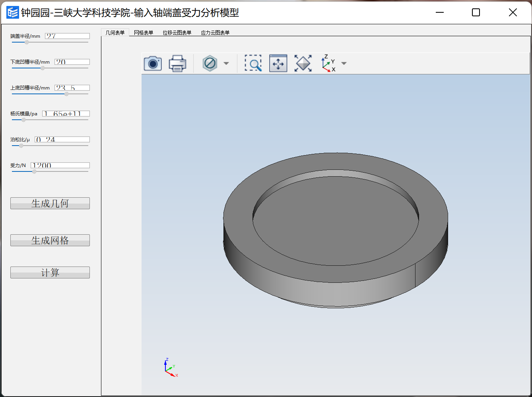Click the 杨氏模量 slider handle
The image size is (532, 397).
point(23,120)
